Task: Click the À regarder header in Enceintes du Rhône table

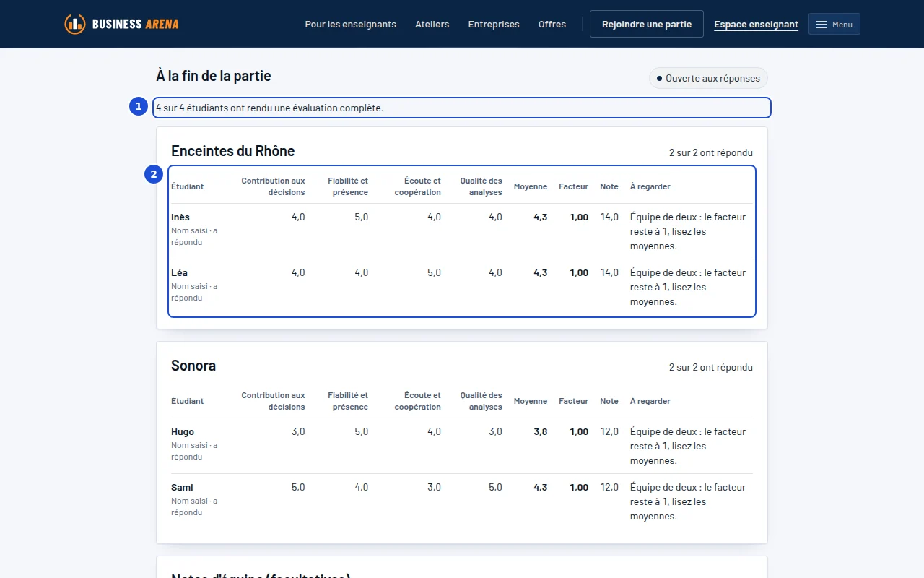Action: (x=650, y=186)
